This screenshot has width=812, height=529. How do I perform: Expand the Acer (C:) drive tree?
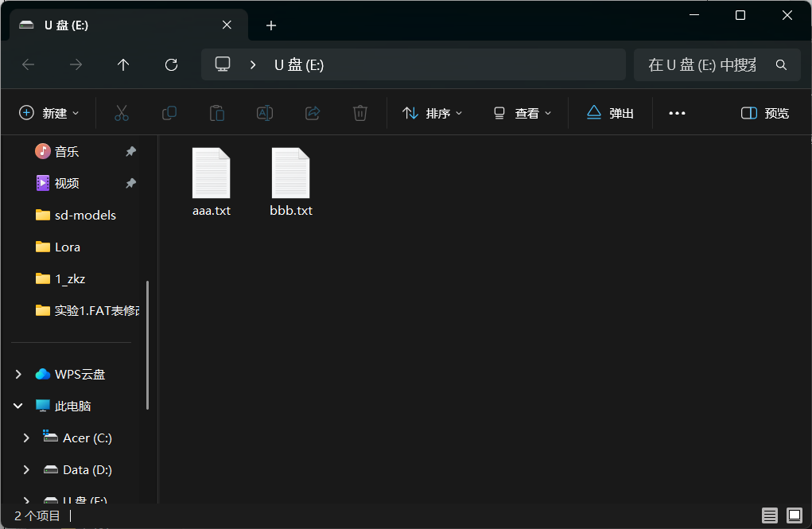(26, 438)
